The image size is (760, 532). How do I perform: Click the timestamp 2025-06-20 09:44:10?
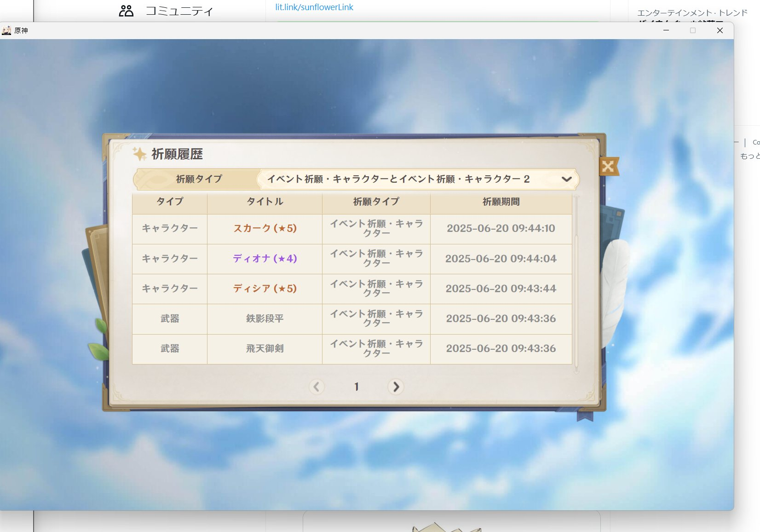pos(501,228)
